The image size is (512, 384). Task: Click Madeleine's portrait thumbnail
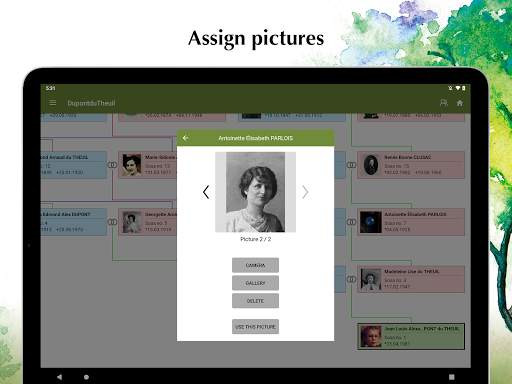coord(371,279)
